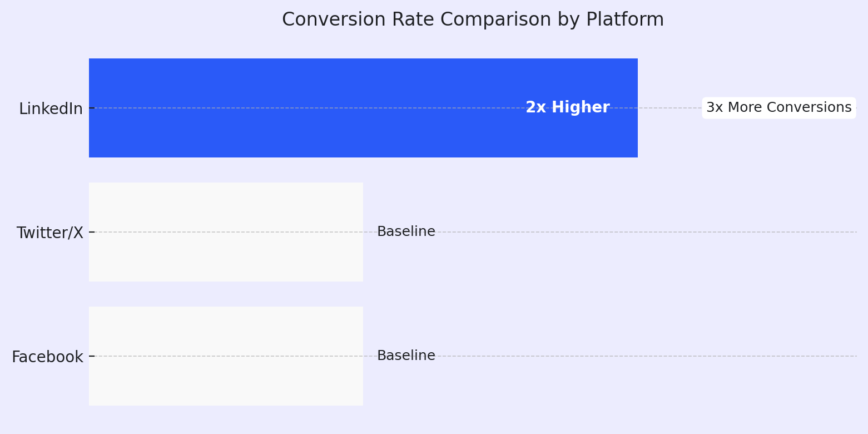Viewport: 868px width, 434px height.
Task: Select the Twitter/X axis label
Action: click(49, 233)
